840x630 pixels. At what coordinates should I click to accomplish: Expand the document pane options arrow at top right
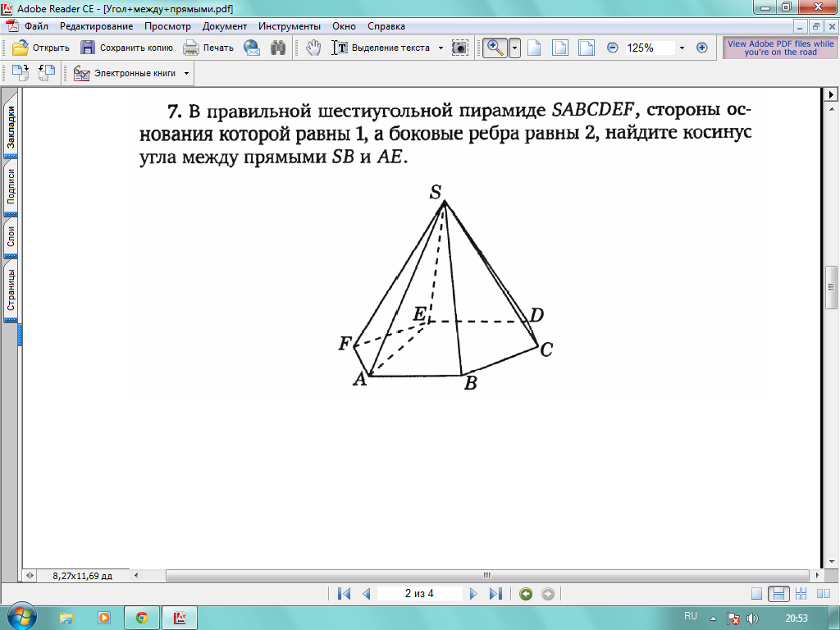831,95
